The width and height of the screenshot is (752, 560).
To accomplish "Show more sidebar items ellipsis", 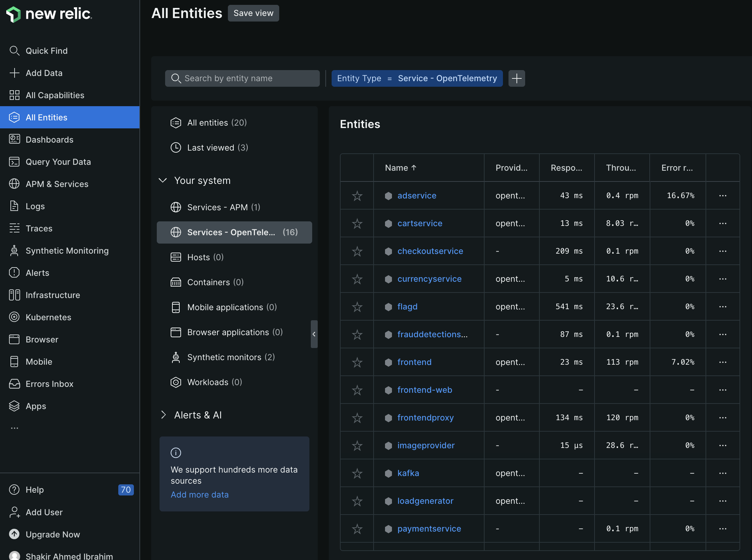I will pyautogui.click(x=14, y=428).
